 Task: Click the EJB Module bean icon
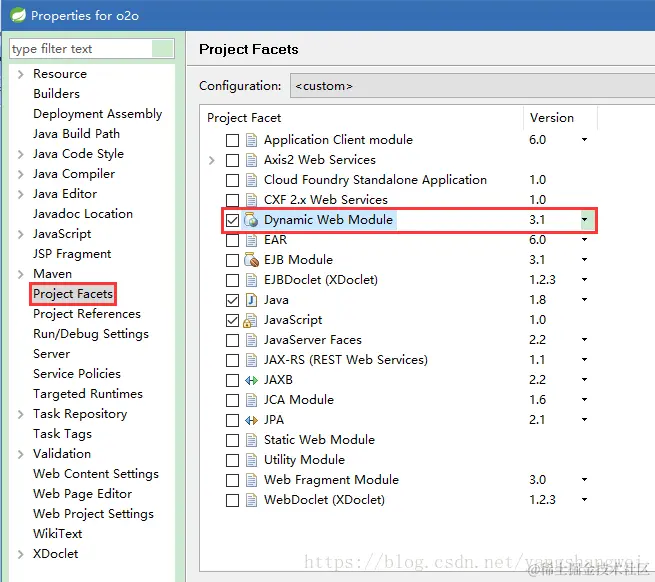click(x=251, y=260)
